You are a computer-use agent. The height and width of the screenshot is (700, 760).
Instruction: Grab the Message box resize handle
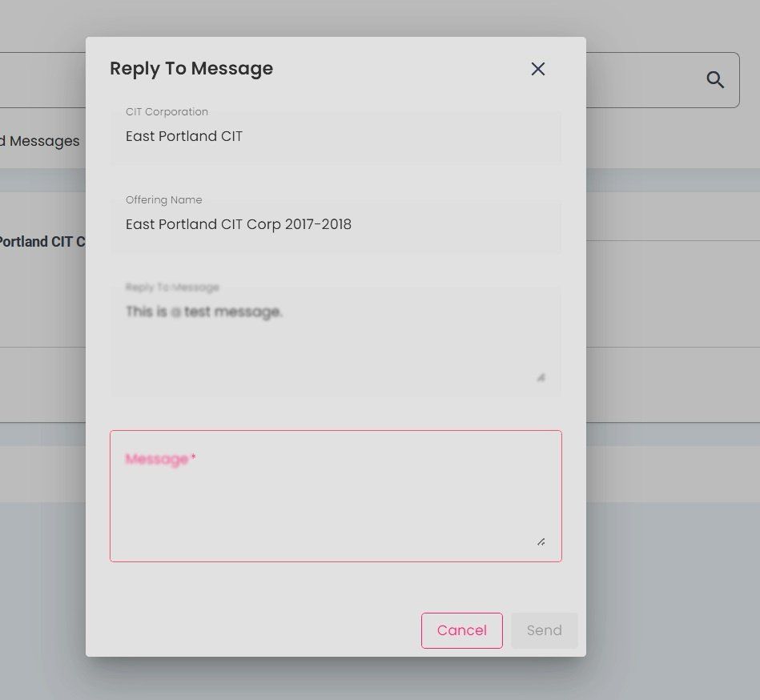(541, 542)
